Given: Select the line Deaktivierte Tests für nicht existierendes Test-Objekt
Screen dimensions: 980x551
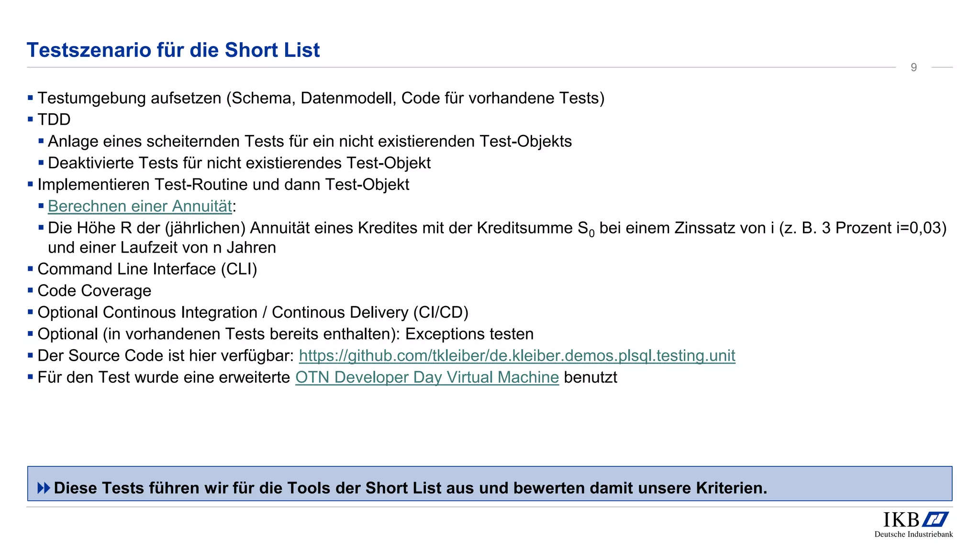Looking at the screenshot, I should click(x=239, y=163).
